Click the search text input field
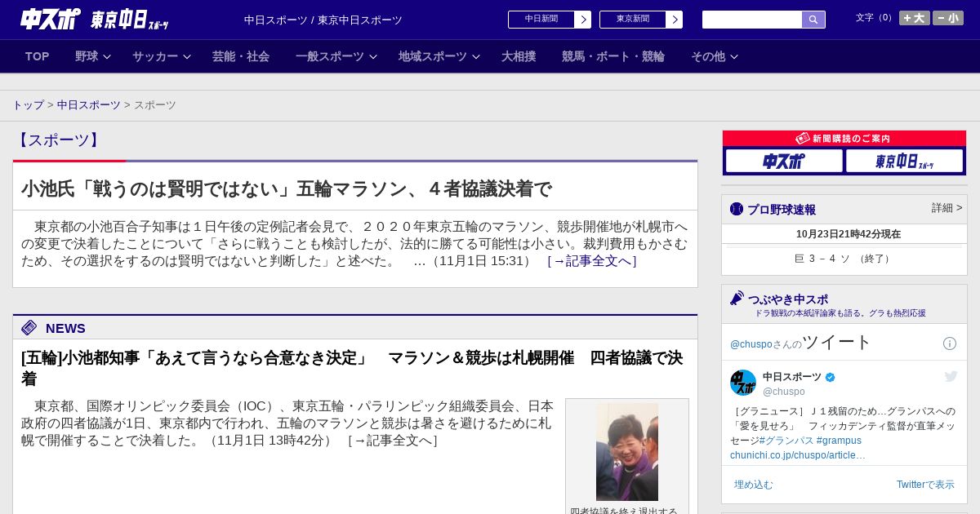This screenshot has width=980, height=514. pos(751,20)
